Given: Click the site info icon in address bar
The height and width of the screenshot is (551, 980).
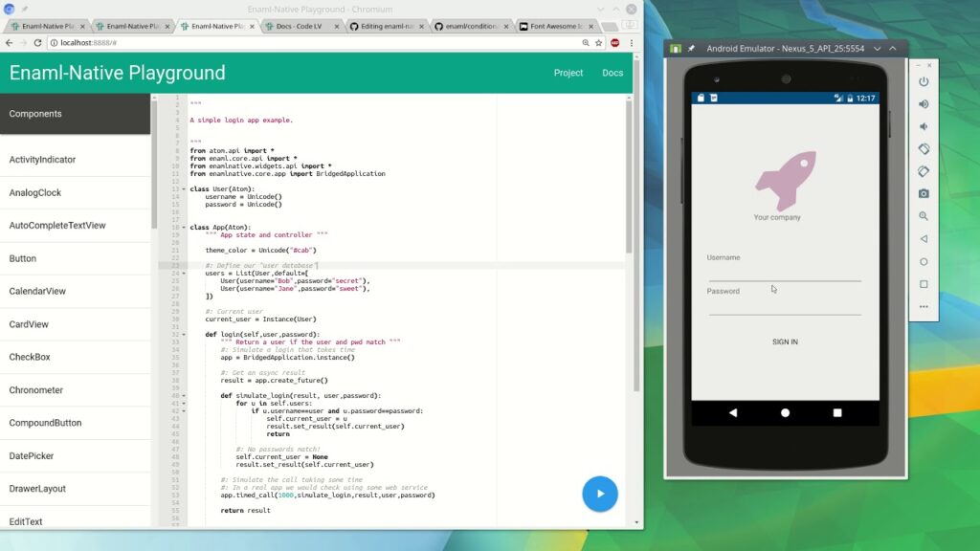Looking at the screenshot, I should pos(54,42).
